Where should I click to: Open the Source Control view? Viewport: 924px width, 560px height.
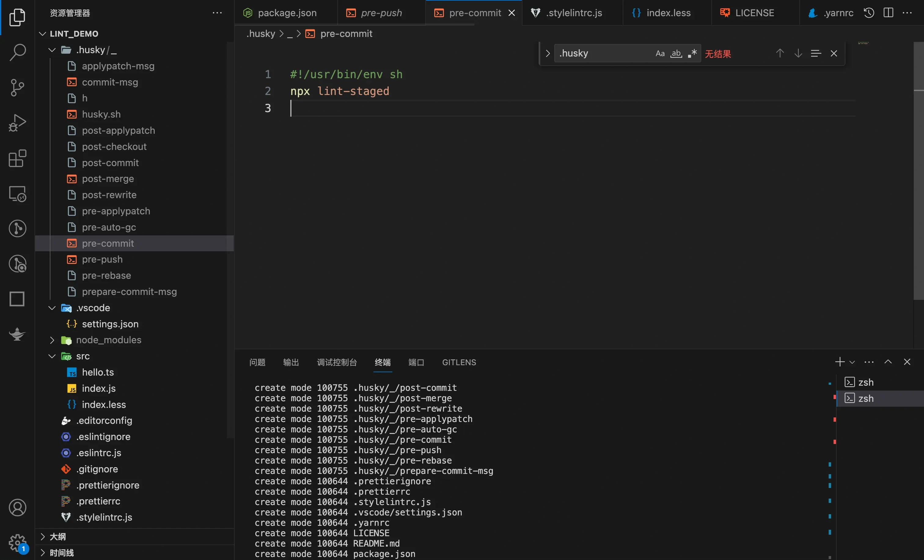[x=17, y=87]
